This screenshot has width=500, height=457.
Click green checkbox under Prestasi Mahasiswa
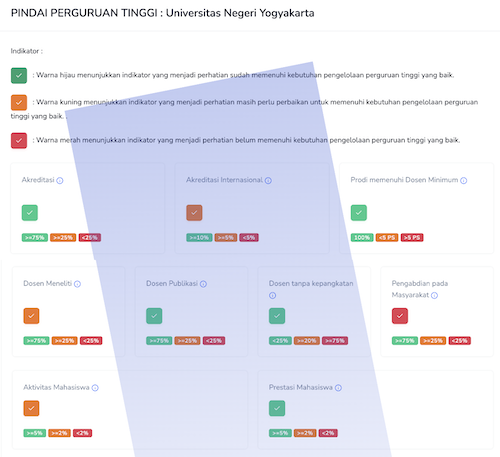click(277, 408)
